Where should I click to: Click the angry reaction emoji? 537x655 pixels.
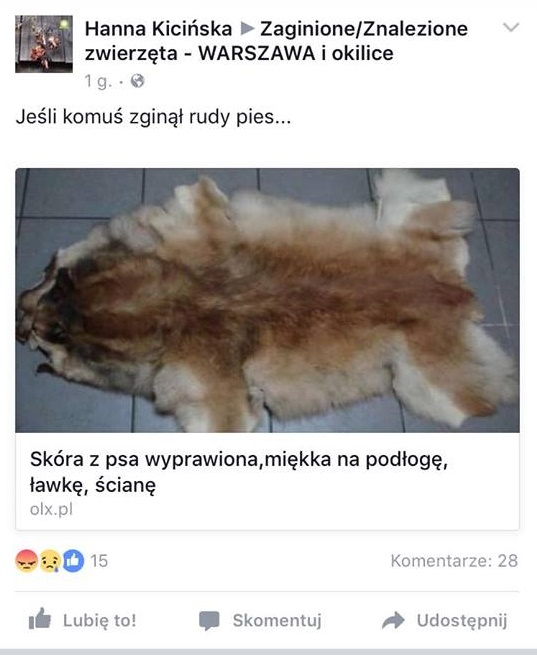point(26,561)
